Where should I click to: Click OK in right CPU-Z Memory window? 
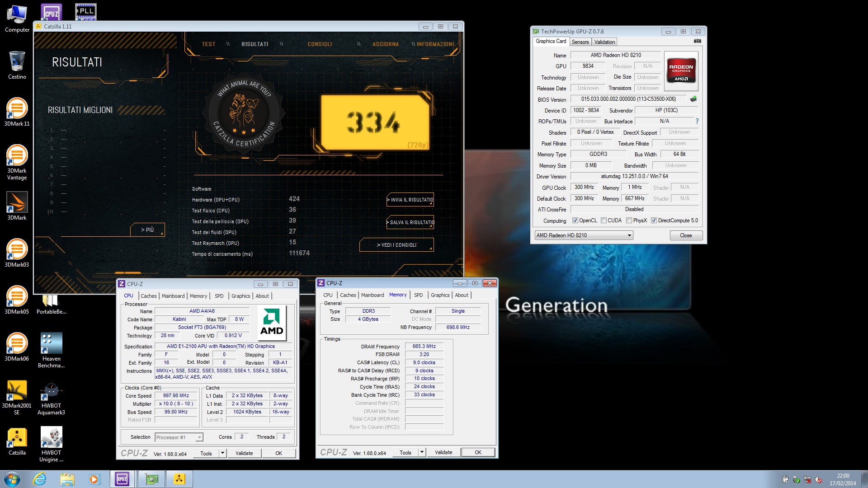(478, 452)
